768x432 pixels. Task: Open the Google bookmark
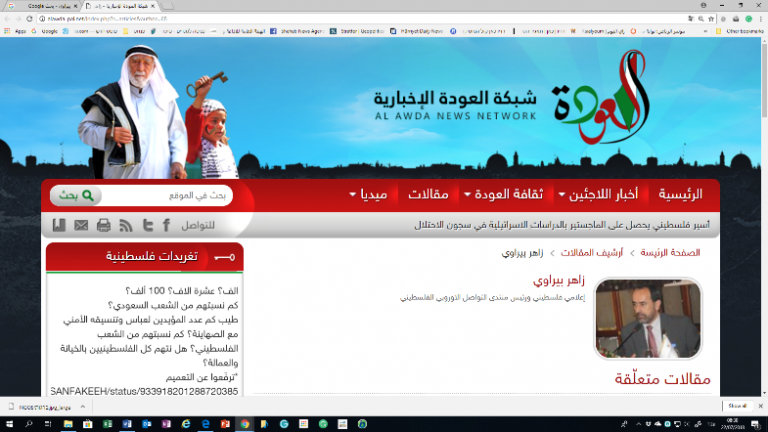point(45,31)
